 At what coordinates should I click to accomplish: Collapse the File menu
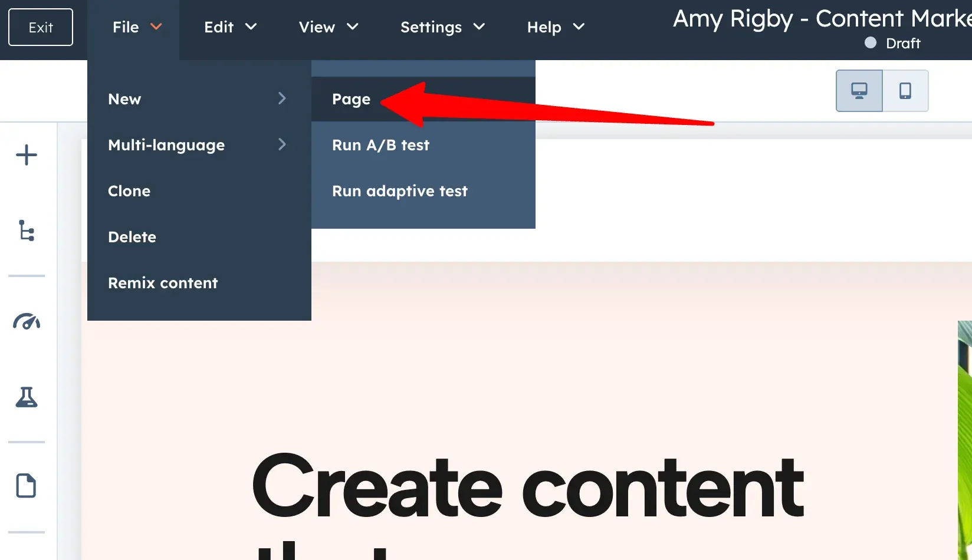pos(136,27)
